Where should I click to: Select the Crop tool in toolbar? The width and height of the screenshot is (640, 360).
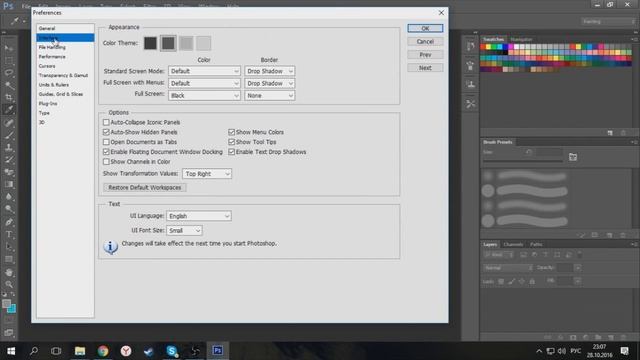(x=9, y=97)
